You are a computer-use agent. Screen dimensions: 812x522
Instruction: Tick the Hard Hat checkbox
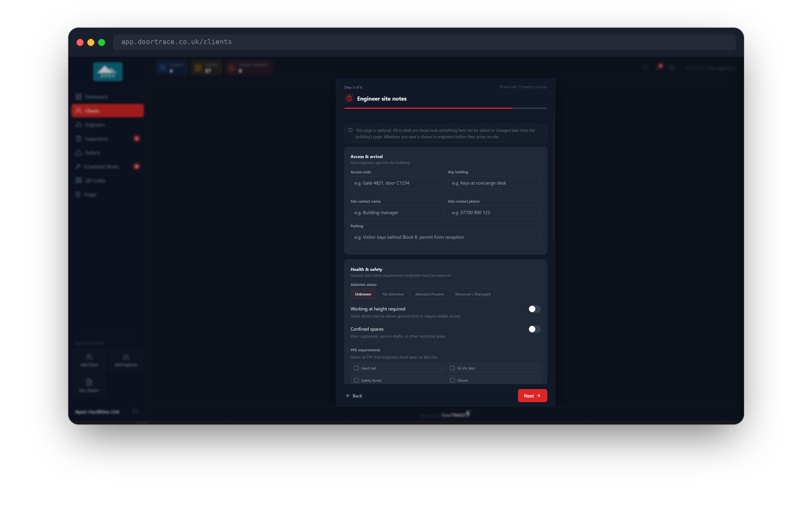[356, 368]
